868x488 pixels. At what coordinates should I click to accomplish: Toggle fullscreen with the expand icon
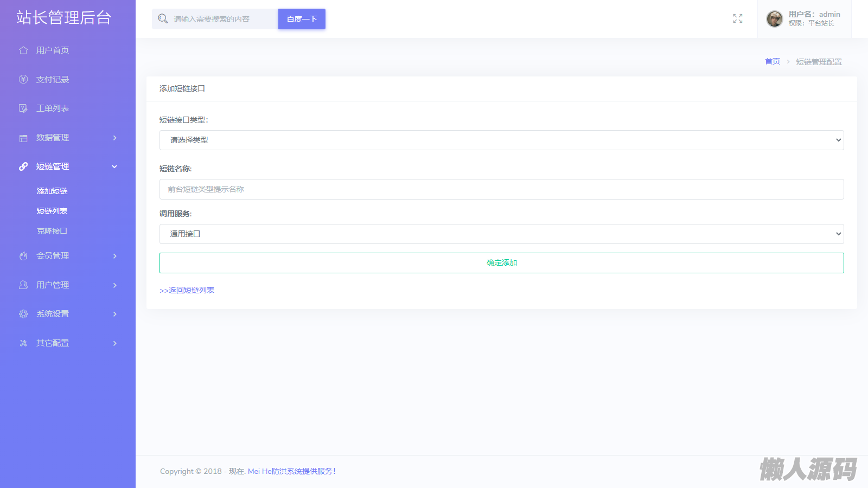[738, 18]
